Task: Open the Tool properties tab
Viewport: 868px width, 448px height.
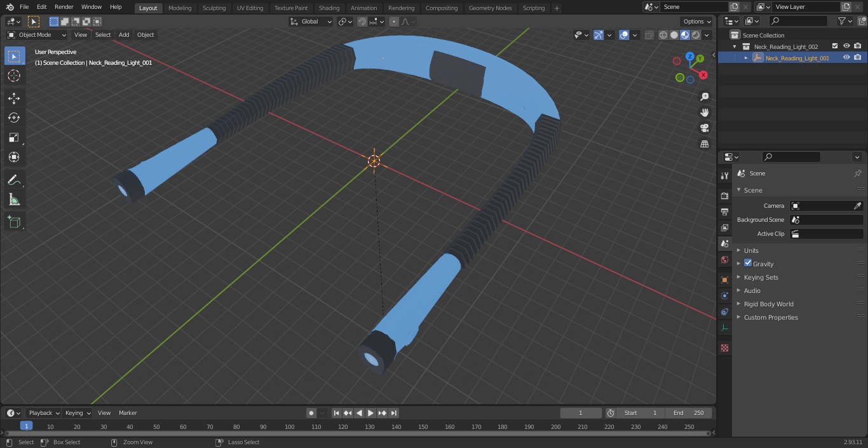Action: point(724,175)
